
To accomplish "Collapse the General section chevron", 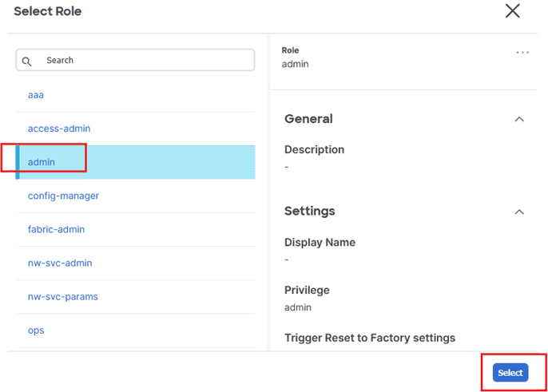I will point(519,119).
